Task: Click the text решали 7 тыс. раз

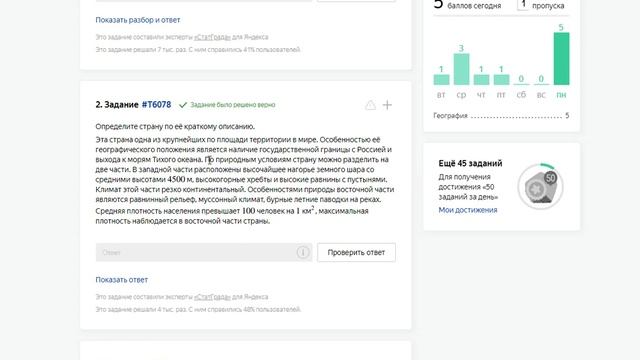Action: pyautogui.click(x=162, y=50)
